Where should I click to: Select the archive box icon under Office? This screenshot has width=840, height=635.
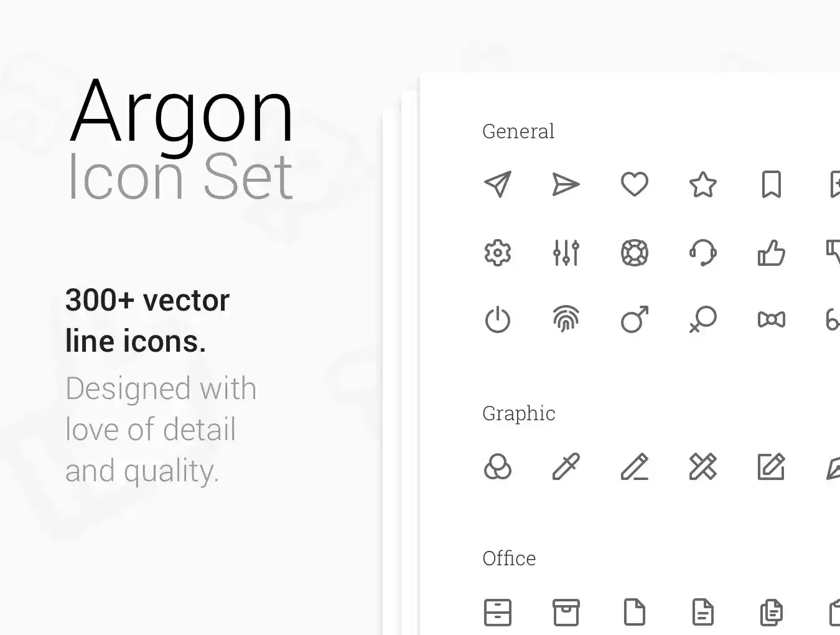(566, 612)
